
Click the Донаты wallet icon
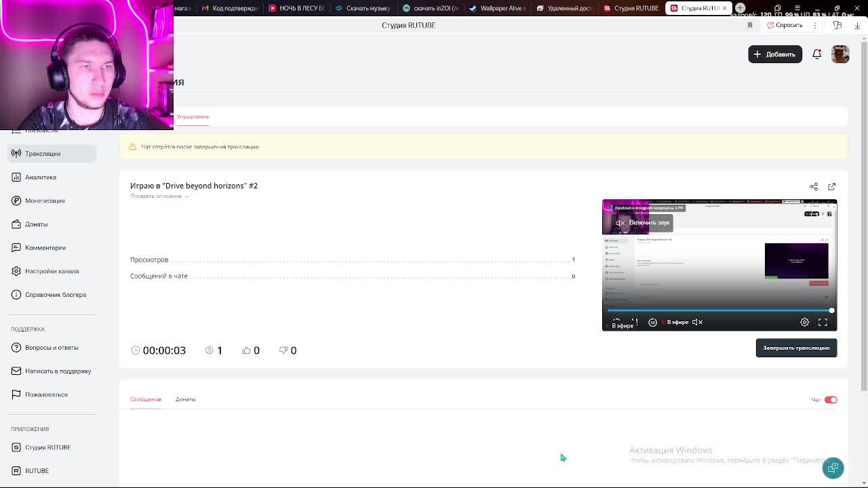[16, 224]
